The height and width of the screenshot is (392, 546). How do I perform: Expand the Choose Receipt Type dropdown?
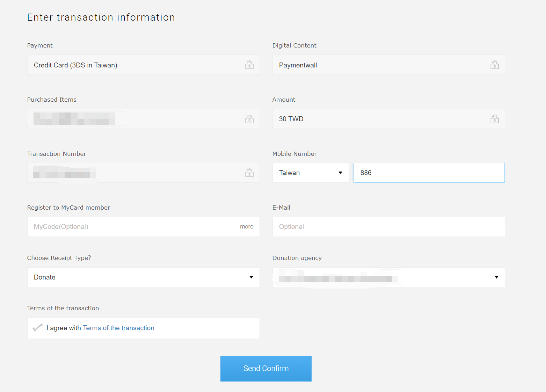(x=143, y=277)
